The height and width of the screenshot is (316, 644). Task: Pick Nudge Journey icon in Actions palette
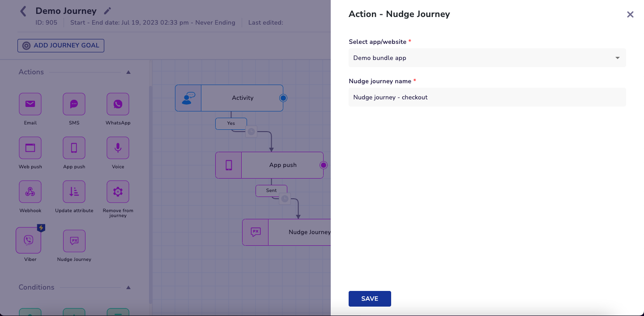(74, 241)
